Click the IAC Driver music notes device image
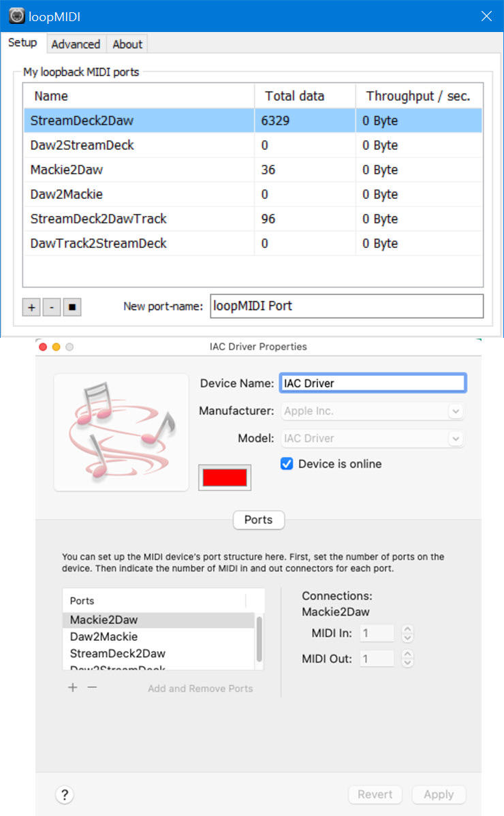 [x=121, y=432]
